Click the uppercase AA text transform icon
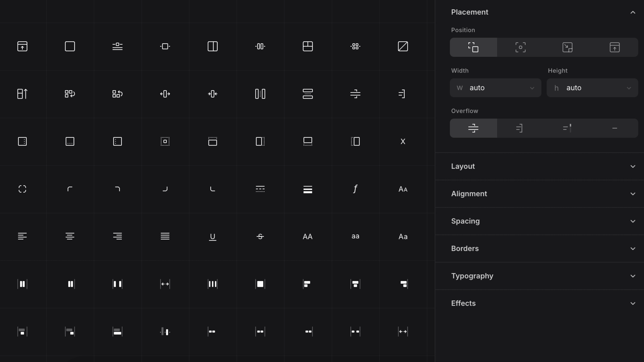Screen dimensions: 644x362 [x=307, y=236]
